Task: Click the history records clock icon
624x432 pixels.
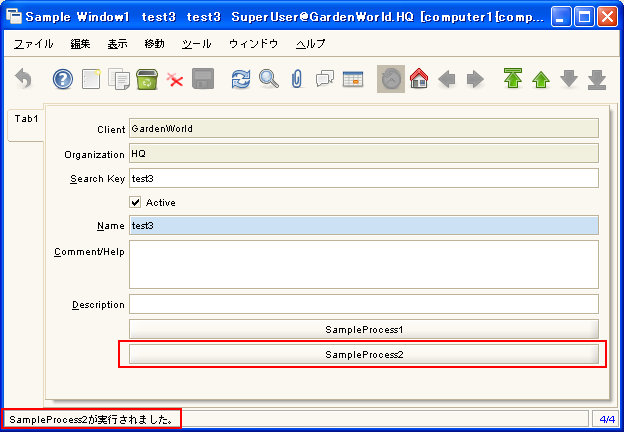Action: (391, 79)
